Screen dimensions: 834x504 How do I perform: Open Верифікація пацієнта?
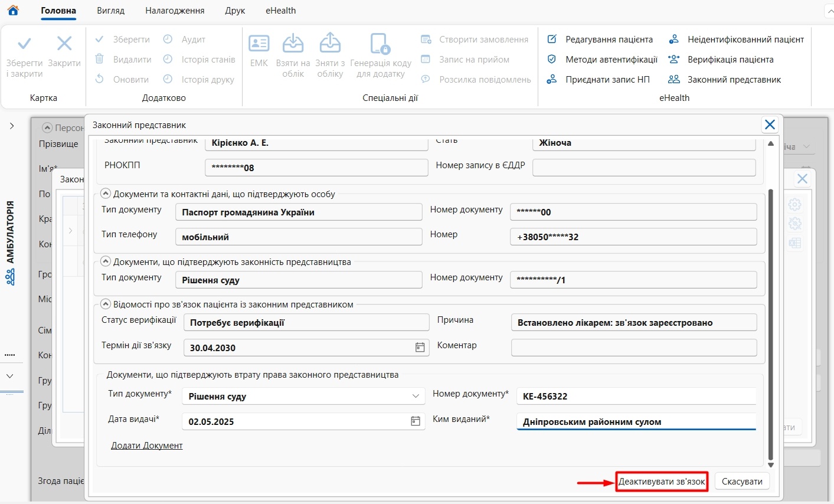coord(721,60)
